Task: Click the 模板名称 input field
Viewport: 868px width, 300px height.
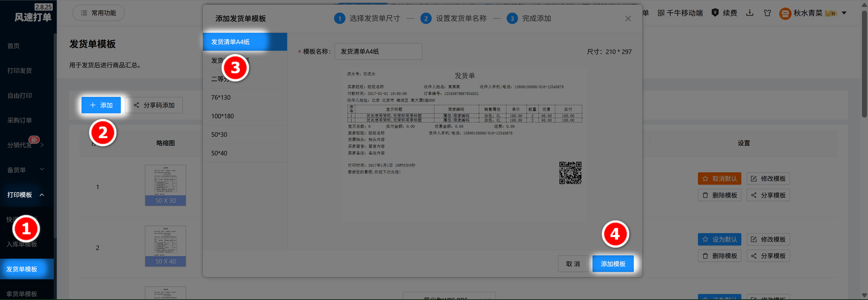Action: coord(378,51)
